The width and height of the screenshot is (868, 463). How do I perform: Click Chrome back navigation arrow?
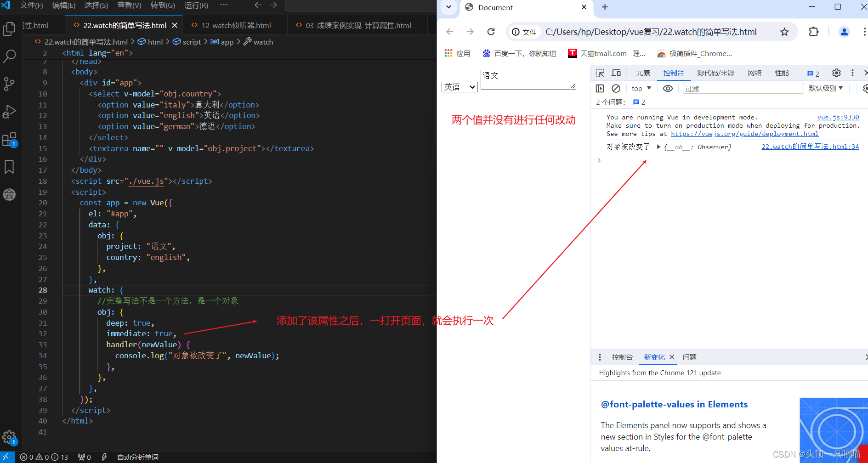(450, 32)
